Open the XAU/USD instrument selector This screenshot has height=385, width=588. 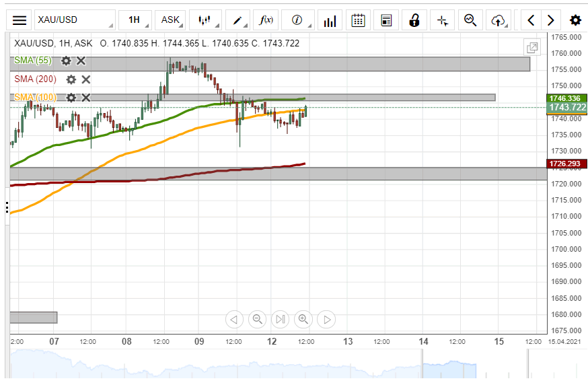[74, 20]
